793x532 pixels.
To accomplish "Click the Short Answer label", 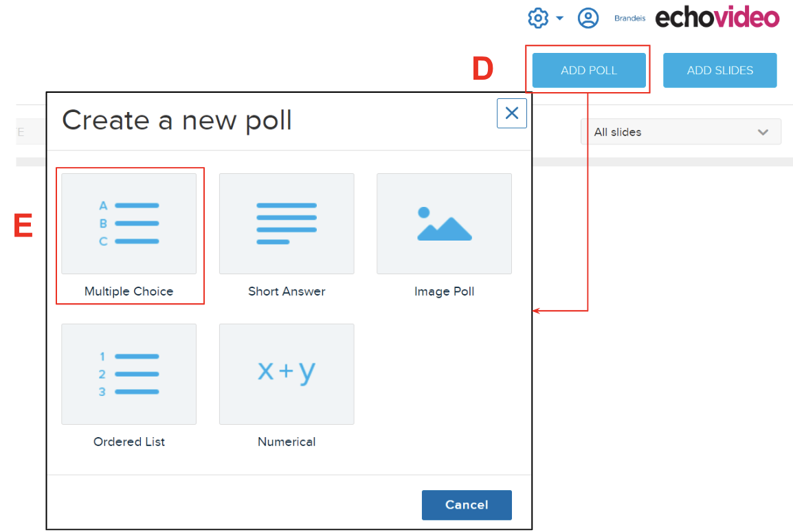I will click(287, 291).
